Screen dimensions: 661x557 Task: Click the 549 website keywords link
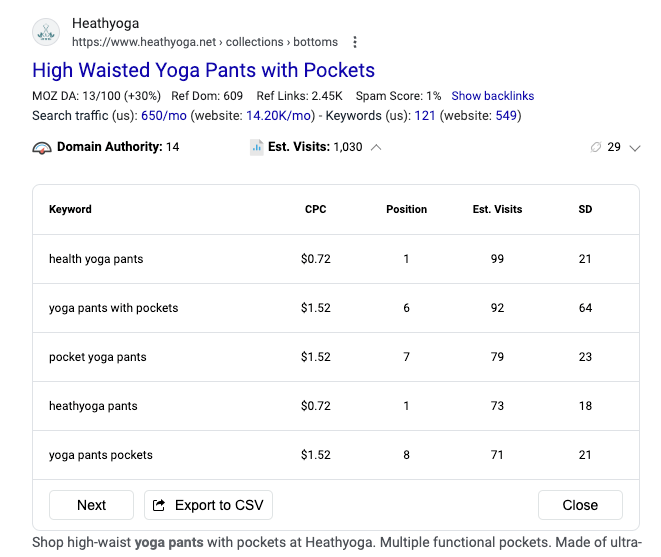505,116
